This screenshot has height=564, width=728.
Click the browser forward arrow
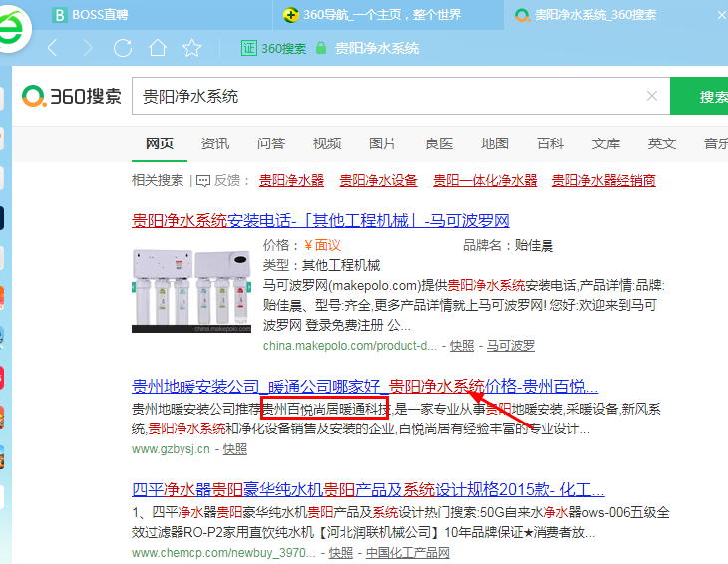click(x=88, y=47)
